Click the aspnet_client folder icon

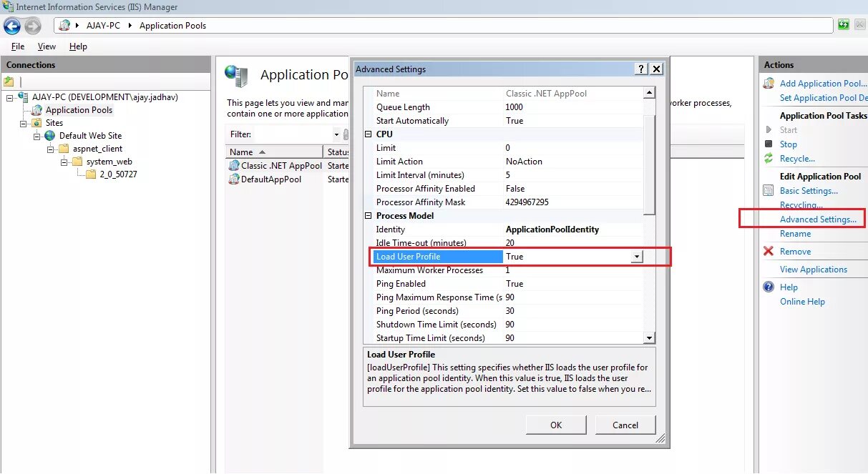coord(64,149)
